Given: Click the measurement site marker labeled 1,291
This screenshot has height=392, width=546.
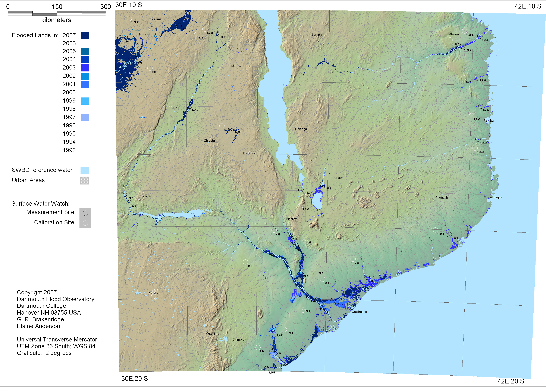Looking at the screenshot, I should pos(449,235).
